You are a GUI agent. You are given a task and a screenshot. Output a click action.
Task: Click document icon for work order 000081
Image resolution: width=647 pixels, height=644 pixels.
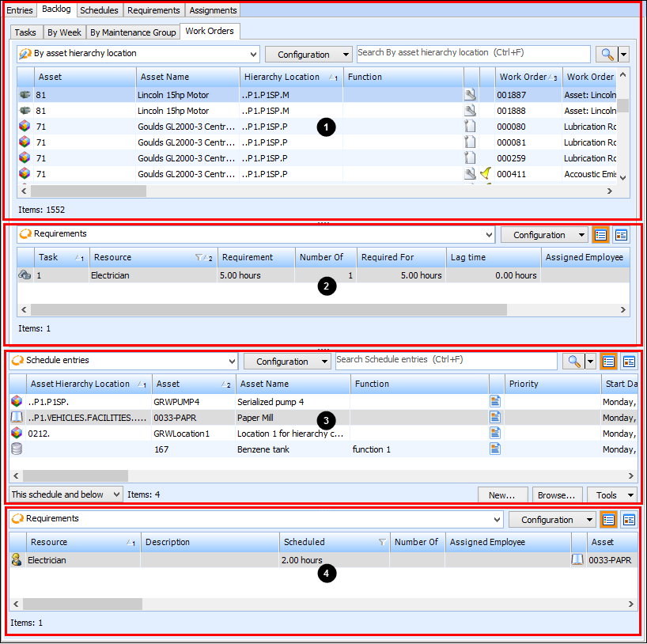coord(471,142)
